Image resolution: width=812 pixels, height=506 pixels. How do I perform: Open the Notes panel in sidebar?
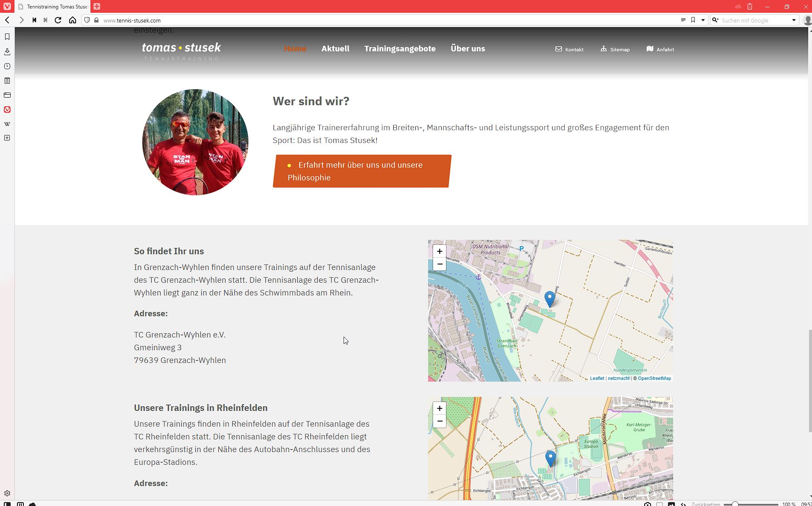(x=7, y=81)
